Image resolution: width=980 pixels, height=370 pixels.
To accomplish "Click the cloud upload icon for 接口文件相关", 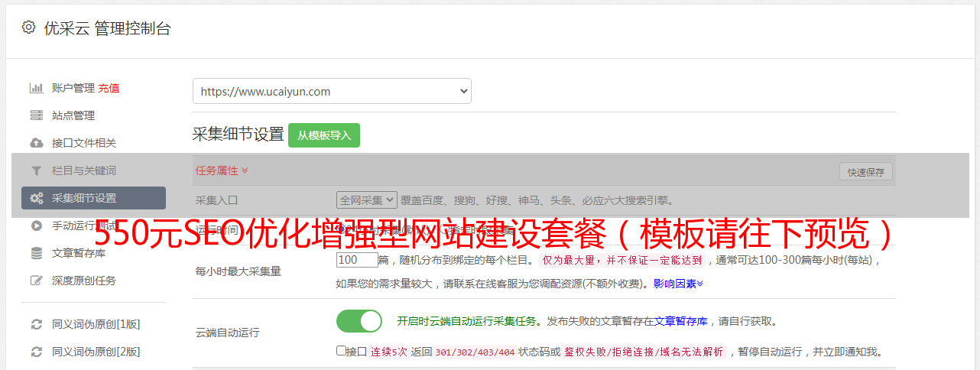I will click(36, 143).
